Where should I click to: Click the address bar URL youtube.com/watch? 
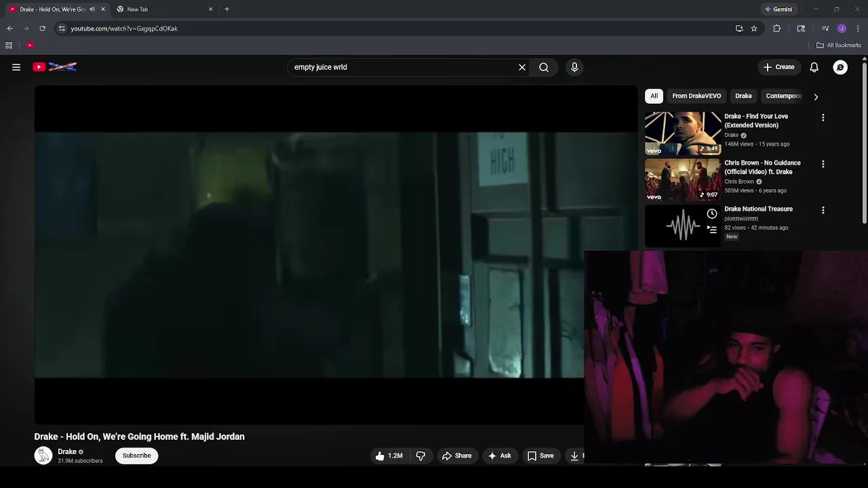click(x=124, y=28)
